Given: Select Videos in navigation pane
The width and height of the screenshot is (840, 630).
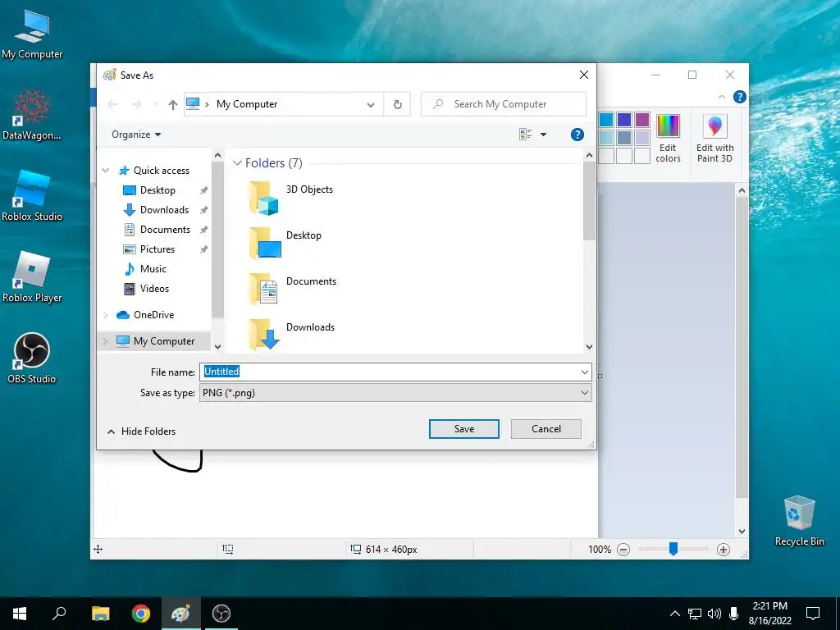Looking at the screenshot, I should point(154,289).
